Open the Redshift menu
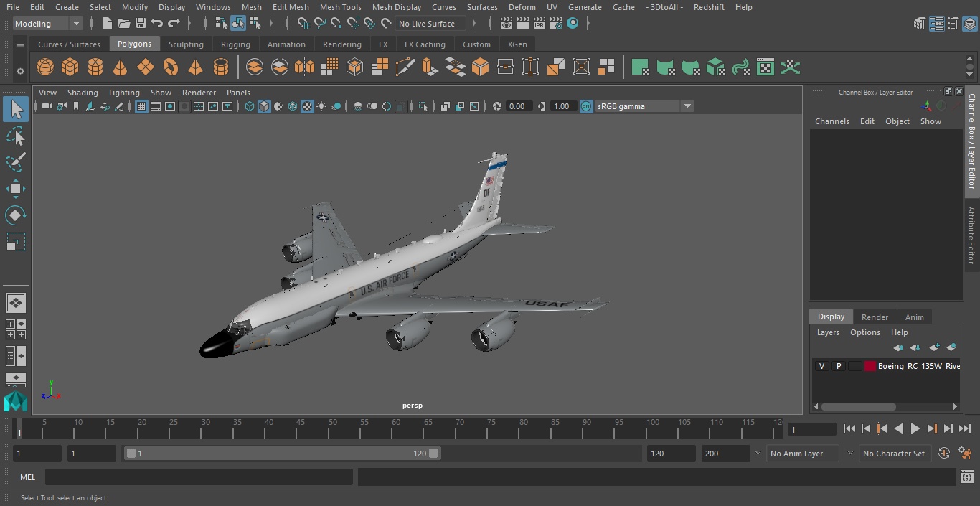Image resolution: width=980 pixels, height=506 pixels. (x=709, y=7)
